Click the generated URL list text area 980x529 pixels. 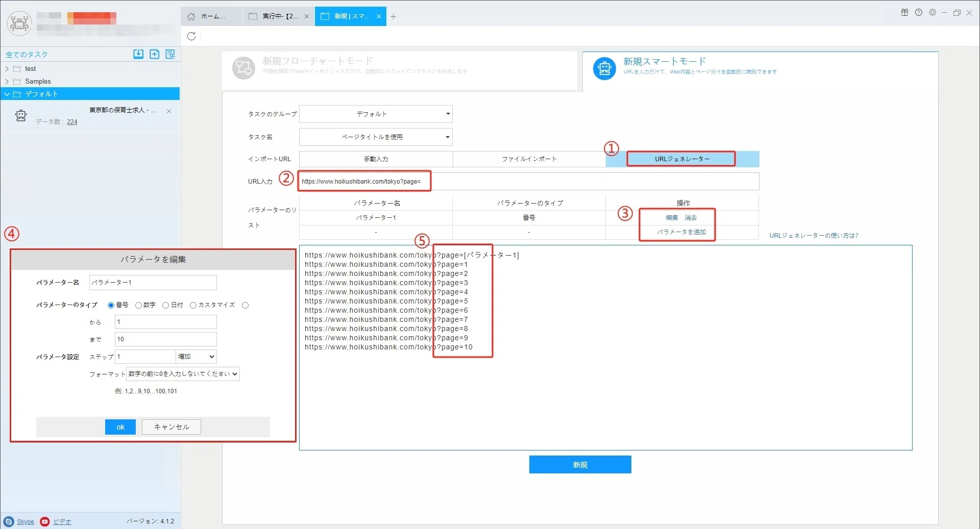point(605,348)
